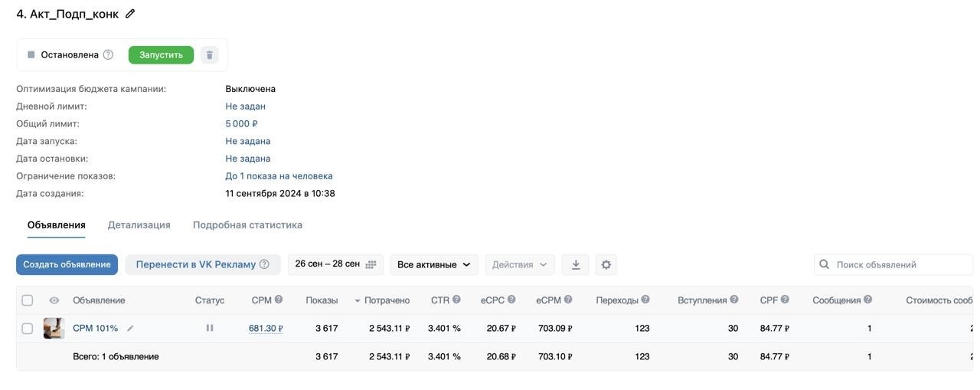The height and width of the screenshot is (390, 980).
Task: Click help icon next to Остановлена status
Action: tap(108, 54)
